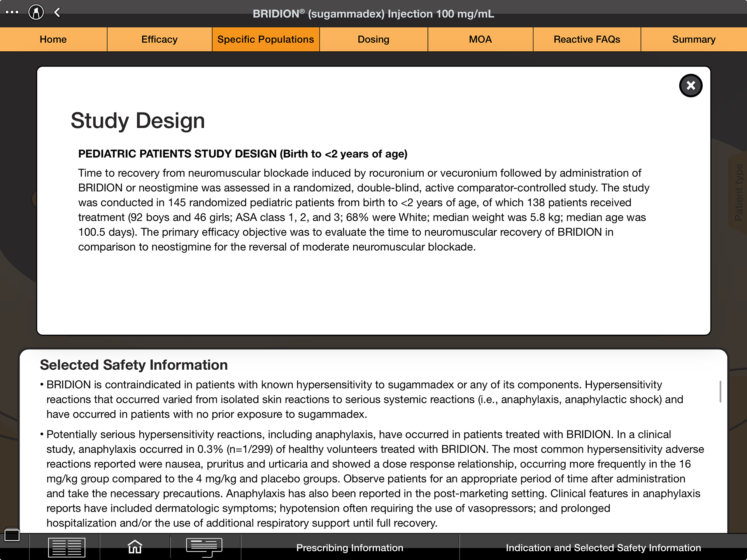Click the Study Design heading
This screenshot has height=560, width=747.
click(x=138, y=121)
